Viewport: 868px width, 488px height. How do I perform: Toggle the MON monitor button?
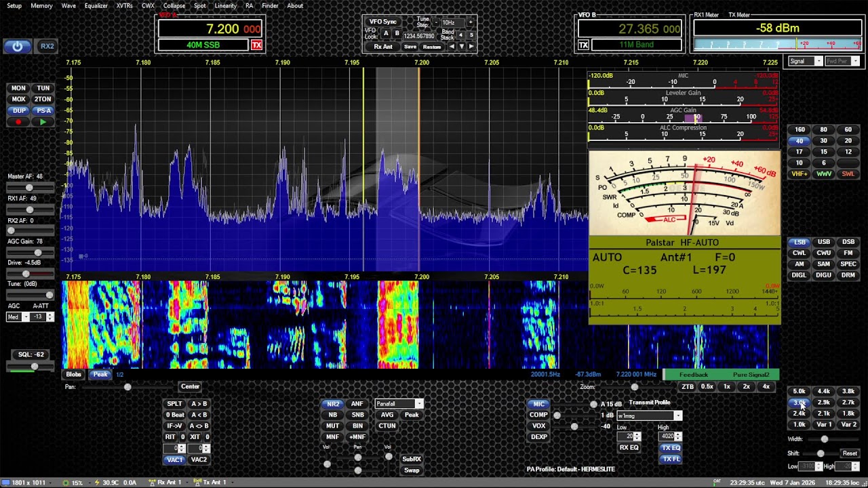coord(18,88)
